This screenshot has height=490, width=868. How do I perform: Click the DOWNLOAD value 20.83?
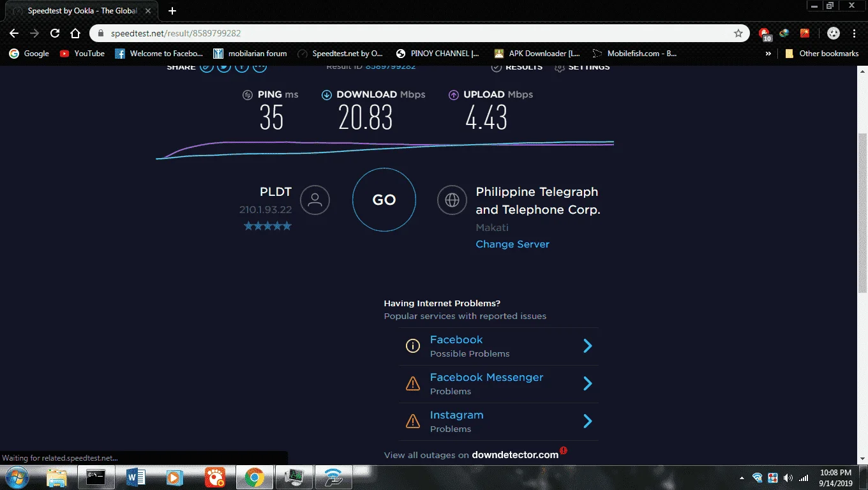tap(366, 118)
